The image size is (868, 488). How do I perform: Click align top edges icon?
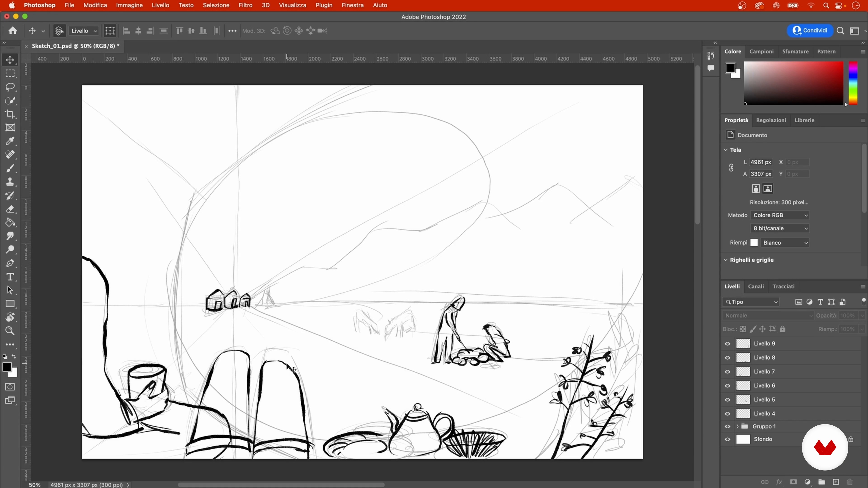point(179,31)
